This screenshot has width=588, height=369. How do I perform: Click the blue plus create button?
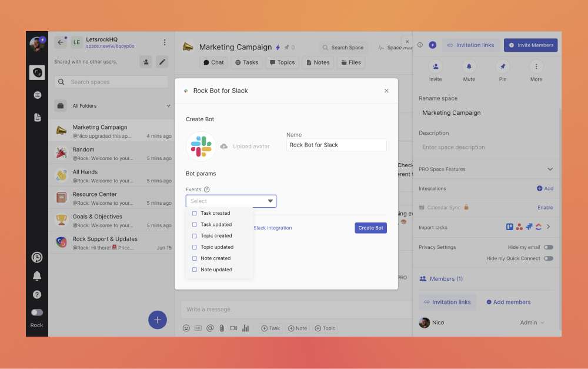point(157,320)
